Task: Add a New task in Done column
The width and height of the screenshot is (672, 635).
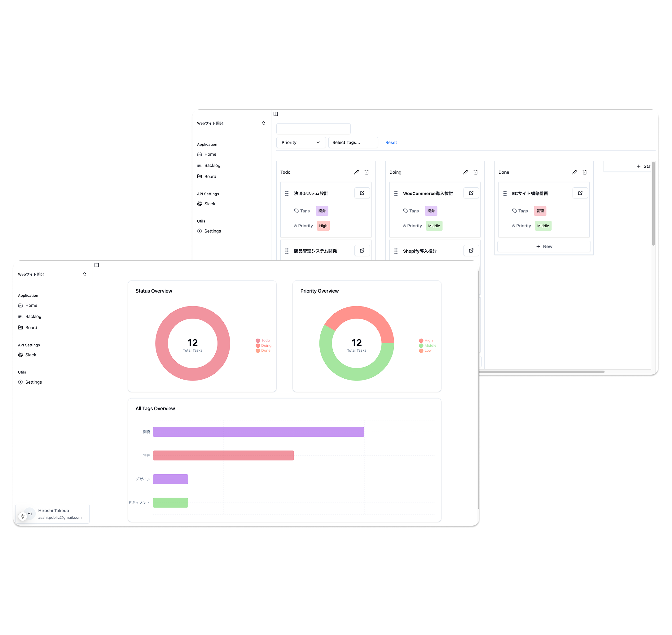Action: pyautogui.click(x=544, y=246)
